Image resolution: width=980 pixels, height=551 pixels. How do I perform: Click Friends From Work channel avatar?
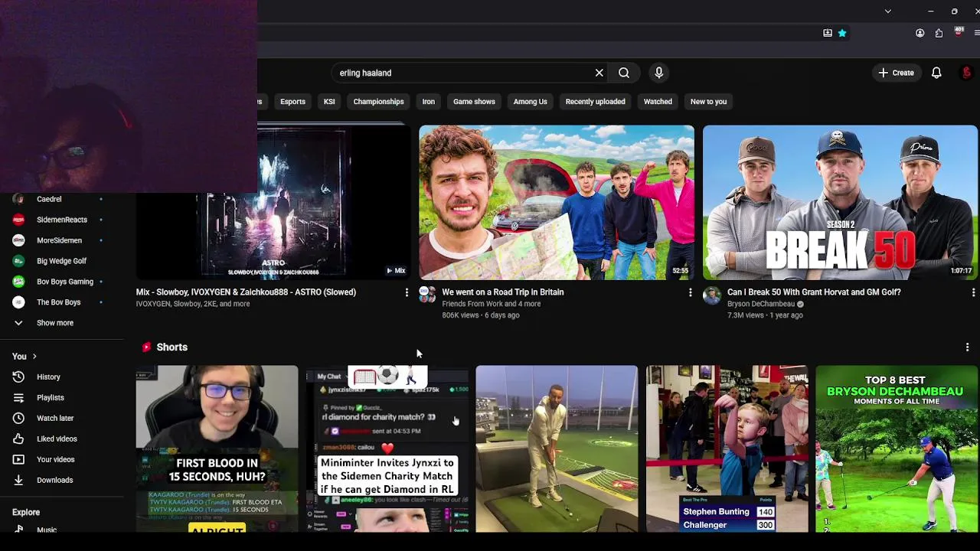(x=428, y=295)
